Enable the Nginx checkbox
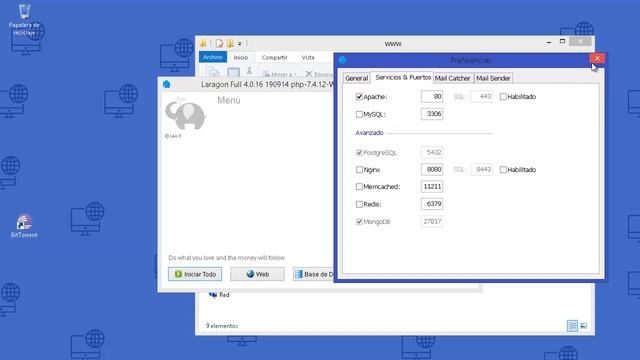Screen dimensions: 640x360 click(359, 169)
